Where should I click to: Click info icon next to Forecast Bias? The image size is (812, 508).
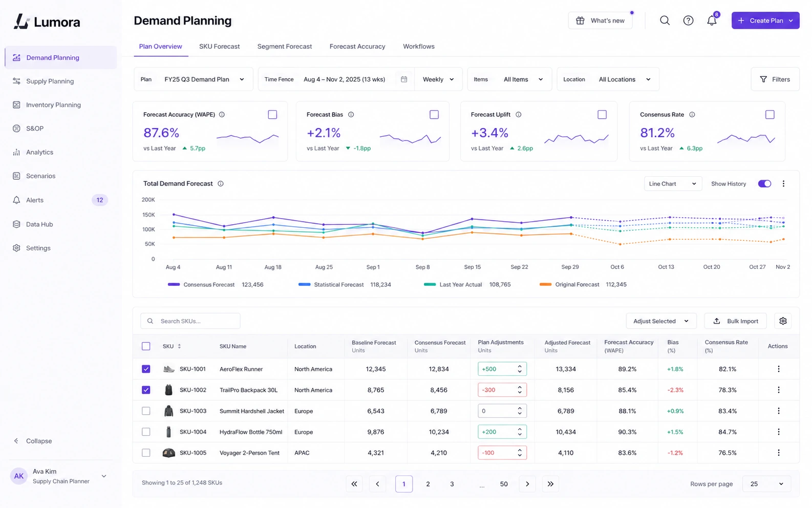coord(351,115)
